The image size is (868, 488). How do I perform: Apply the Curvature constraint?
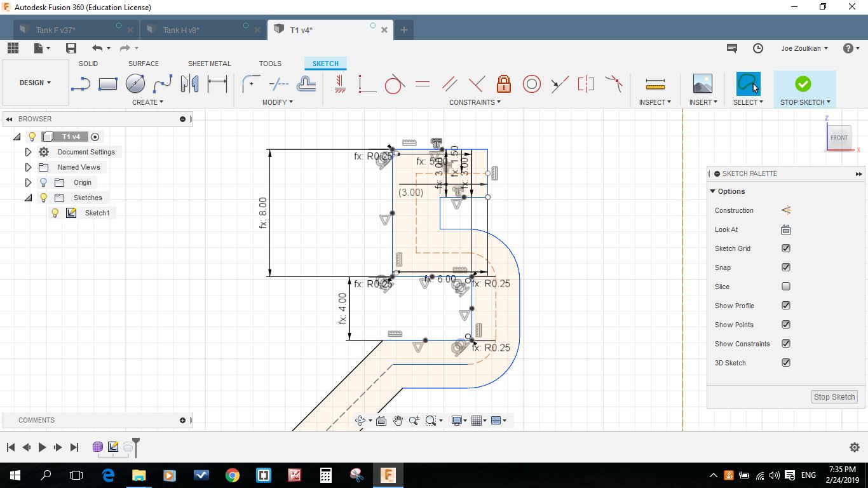point(614,84)
